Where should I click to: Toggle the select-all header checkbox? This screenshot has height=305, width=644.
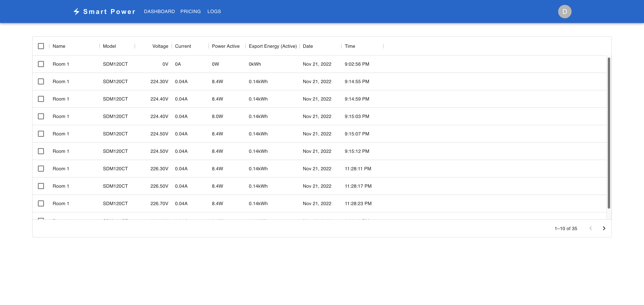[x=41, y=46]
